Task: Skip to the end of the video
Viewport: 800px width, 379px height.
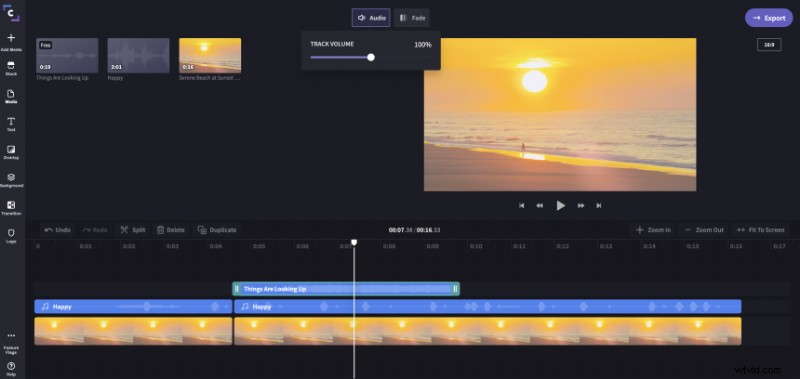Action: click(x=598, y=206)
